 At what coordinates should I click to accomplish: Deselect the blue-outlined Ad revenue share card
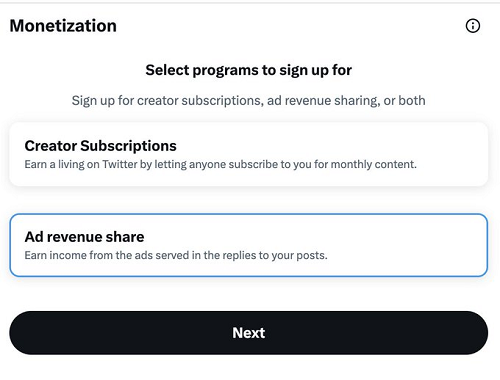click(x=249, y=245)
